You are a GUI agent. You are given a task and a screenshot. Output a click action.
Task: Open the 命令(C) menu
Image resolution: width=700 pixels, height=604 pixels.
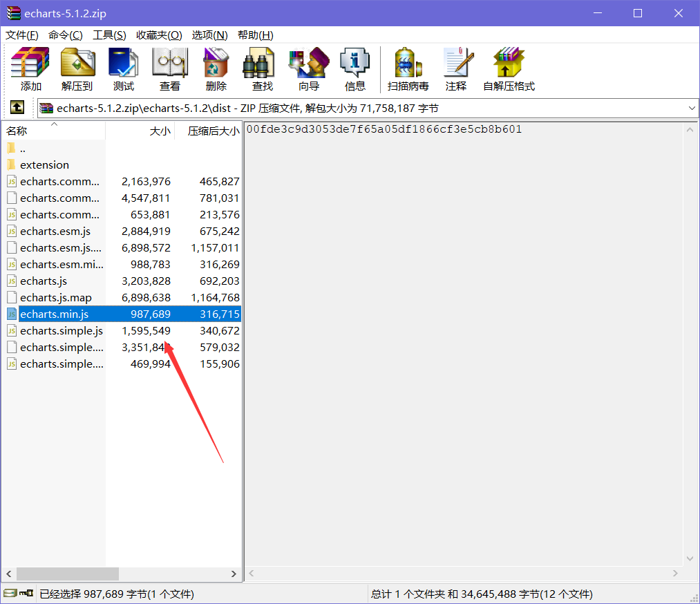coord(65,35)
